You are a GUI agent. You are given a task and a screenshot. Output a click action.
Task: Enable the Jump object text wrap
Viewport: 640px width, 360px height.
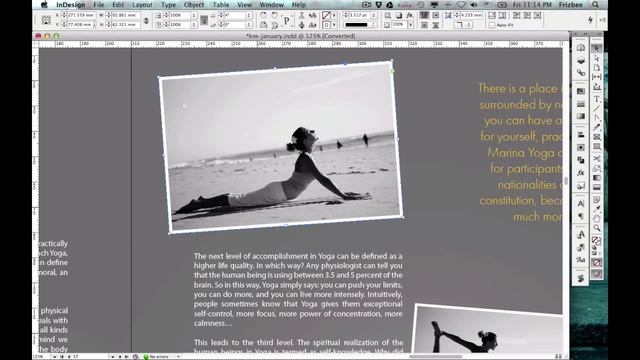[436, 25]
